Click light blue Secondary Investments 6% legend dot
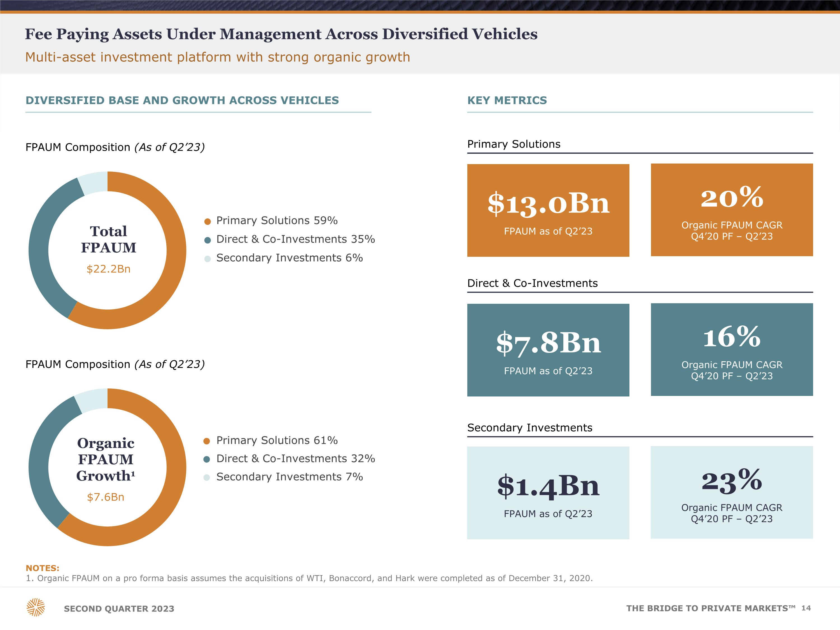This screenshot has width=840, height=630. click(x=207, y=259)
